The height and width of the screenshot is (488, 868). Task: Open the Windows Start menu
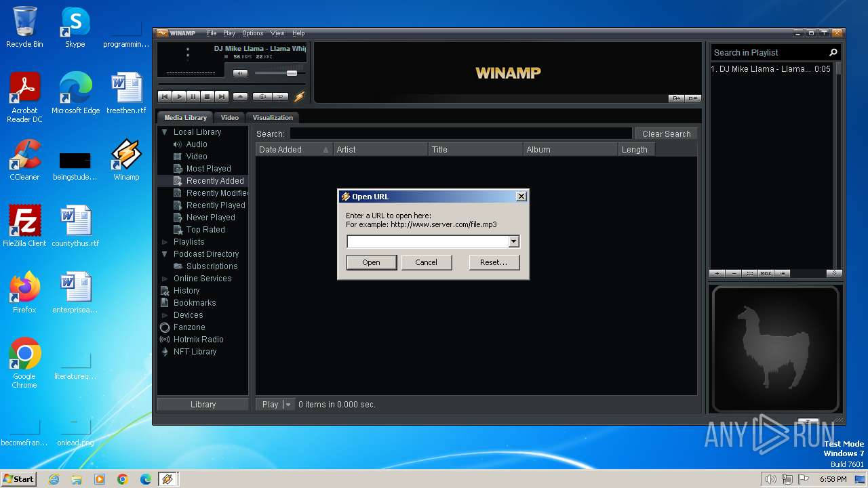[x=18, y=479]
